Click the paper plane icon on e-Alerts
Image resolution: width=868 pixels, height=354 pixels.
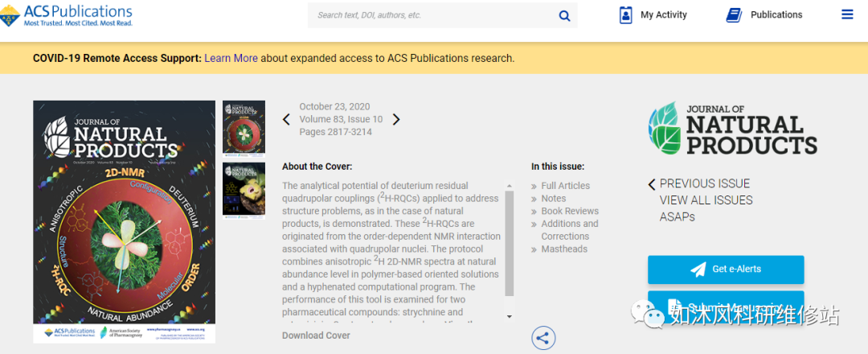pyautogui.click(x=698, y=270)
